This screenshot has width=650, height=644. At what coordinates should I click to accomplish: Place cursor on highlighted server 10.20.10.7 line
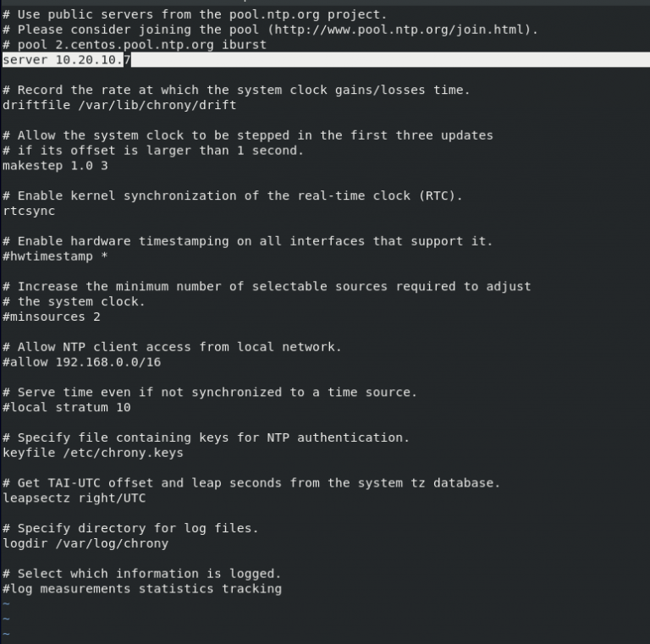click(x=67, y=60)
